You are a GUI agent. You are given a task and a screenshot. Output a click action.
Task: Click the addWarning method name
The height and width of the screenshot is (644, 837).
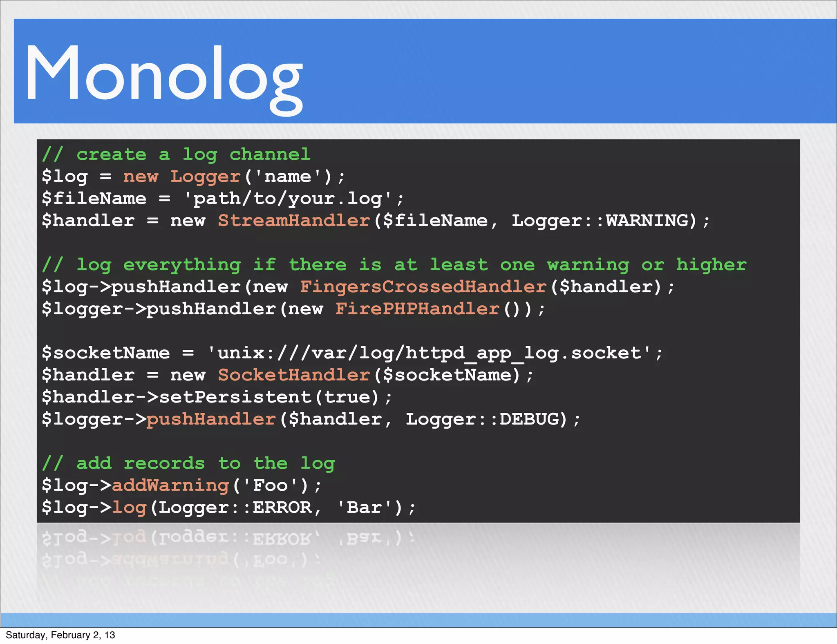170,485
